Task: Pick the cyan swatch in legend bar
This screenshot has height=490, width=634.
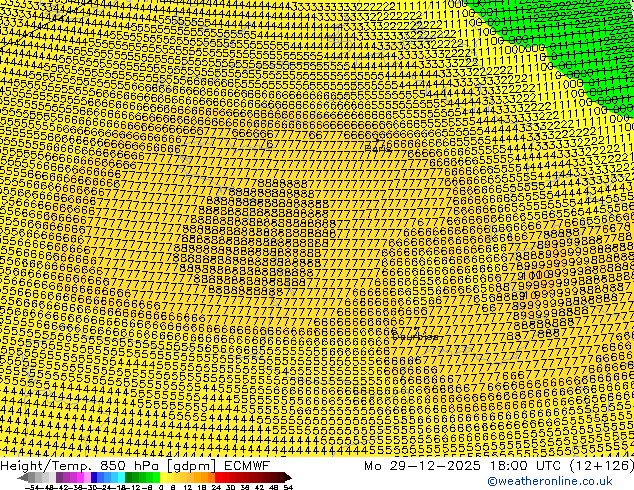Action: tap(121, 478)
